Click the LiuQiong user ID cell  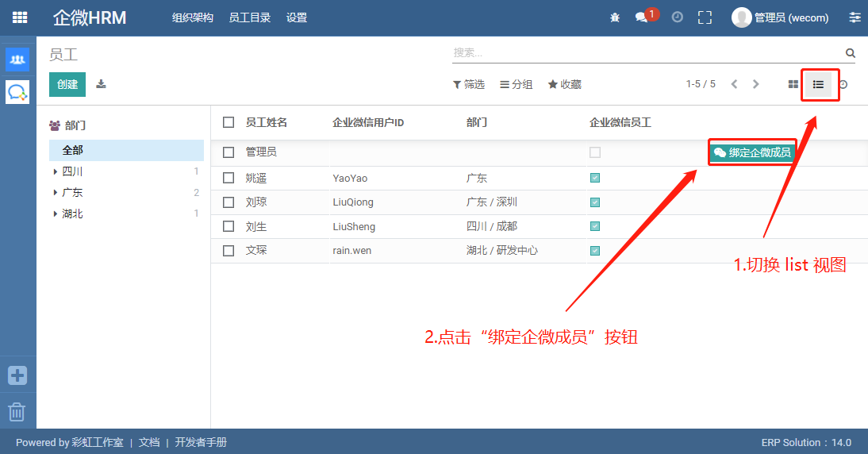coord(353,202)
